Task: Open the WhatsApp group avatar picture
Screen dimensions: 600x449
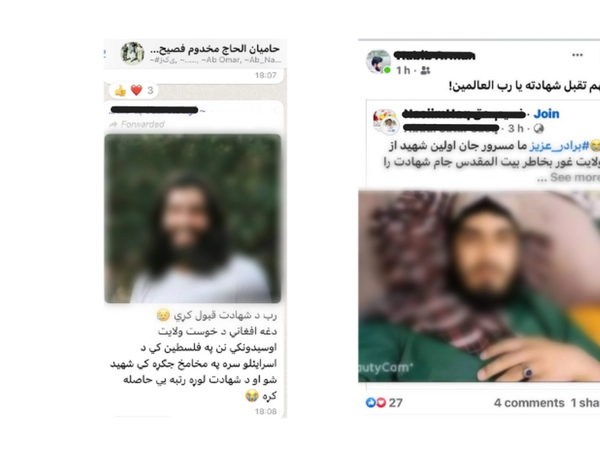Action: coord(132,53)
